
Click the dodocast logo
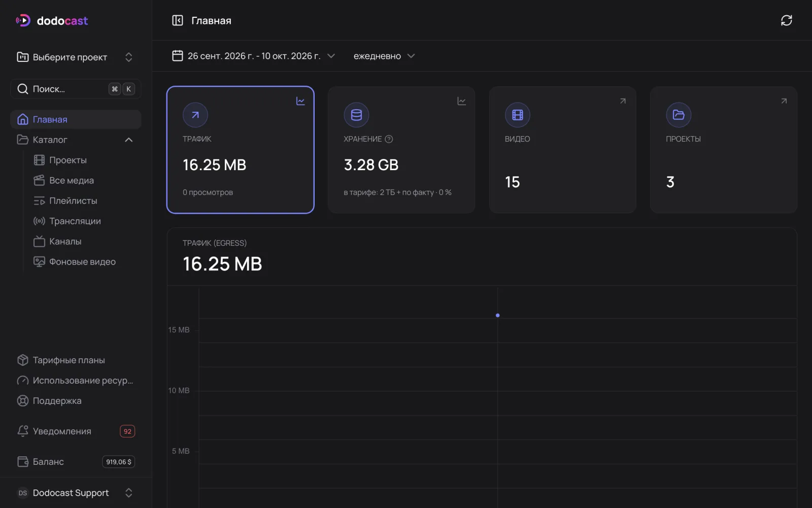point(52,21)
